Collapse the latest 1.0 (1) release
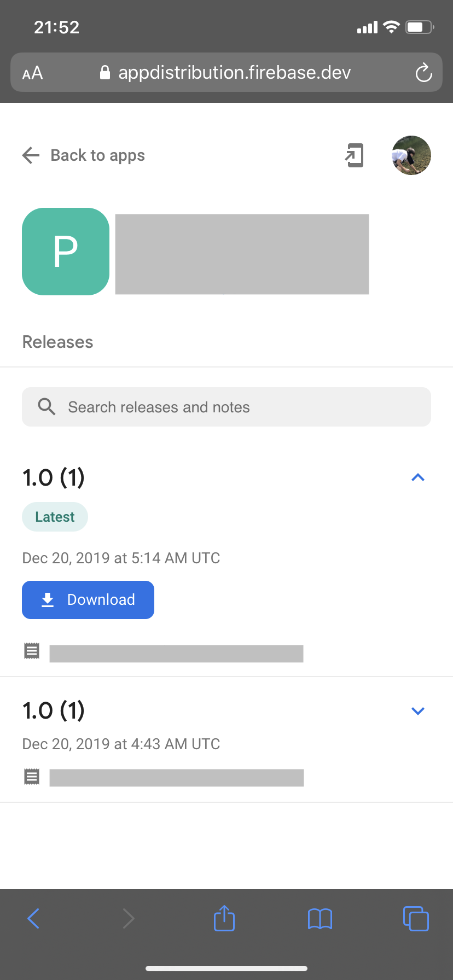The image size is (453, 980). pos(418,477)
